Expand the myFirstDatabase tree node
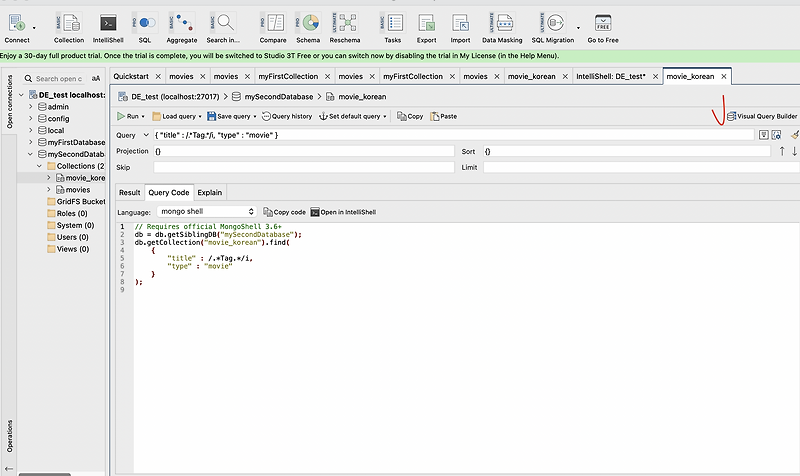The image size is (800, 476). [30, 143]
